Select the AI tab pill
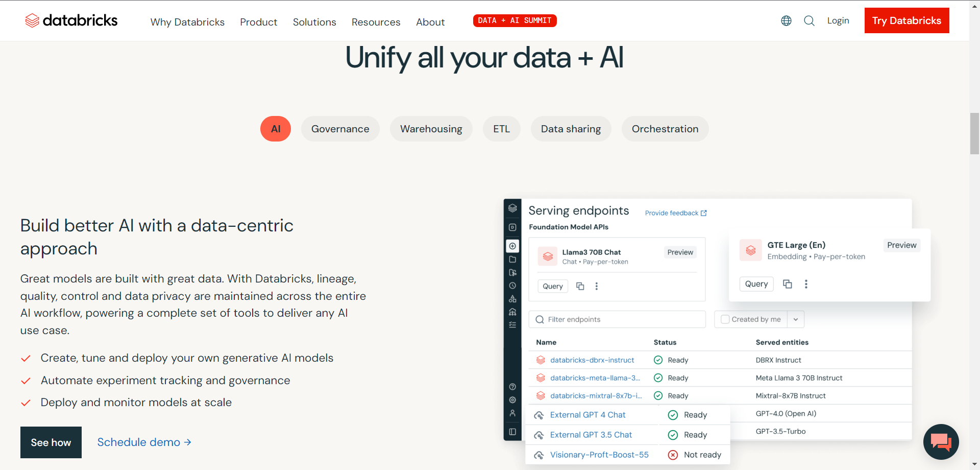Image resolution: width=980 pixels, height=470 pixels. pos(276,129)
